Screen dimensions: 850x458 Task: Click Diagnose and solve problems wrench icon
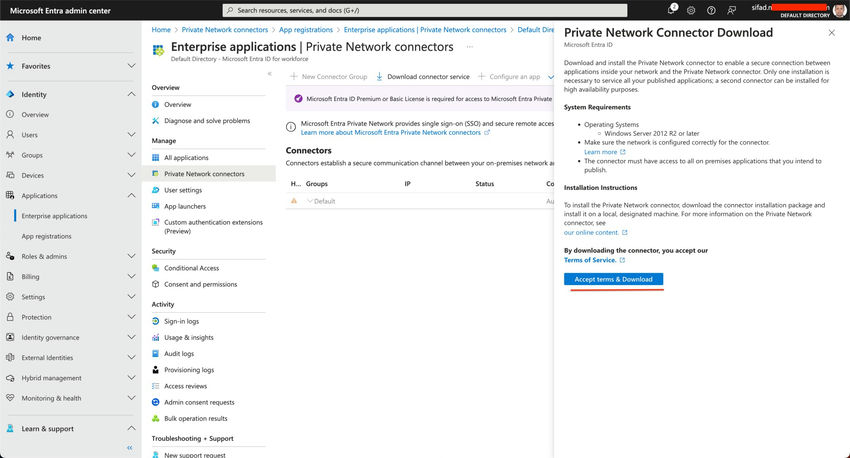click(x=156, y=121)
